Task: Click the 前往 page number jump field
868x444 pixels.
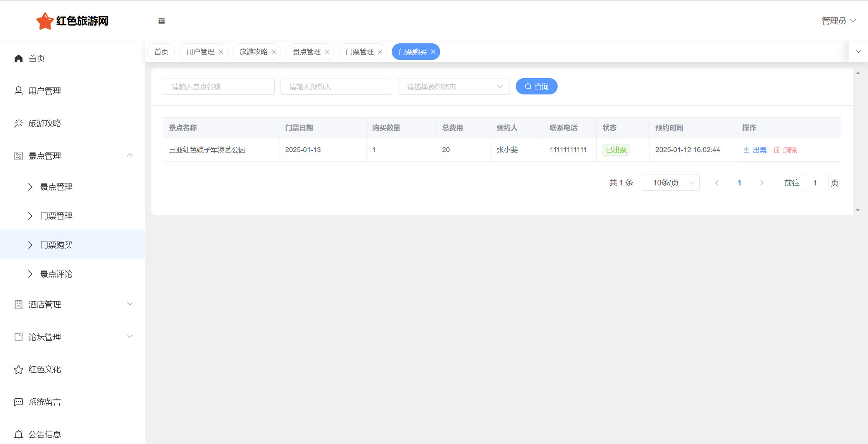Action: (815, 183)
